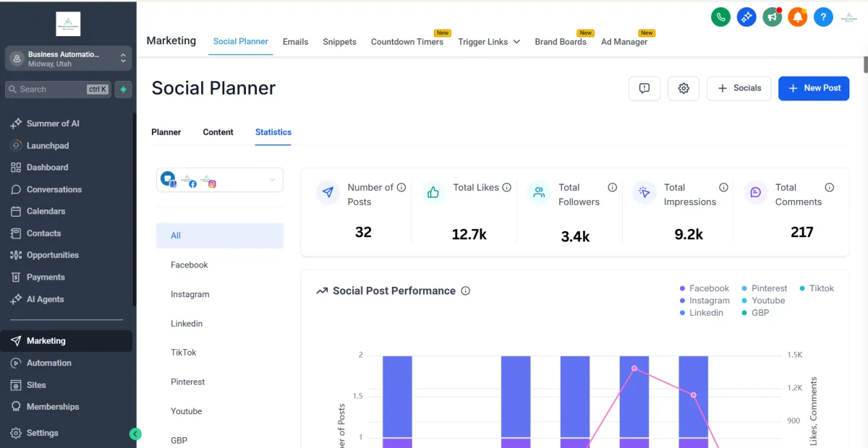This screenshot has height=448, width=868.
Task: Show info for Total Impressions
Action: click(723, 187)
